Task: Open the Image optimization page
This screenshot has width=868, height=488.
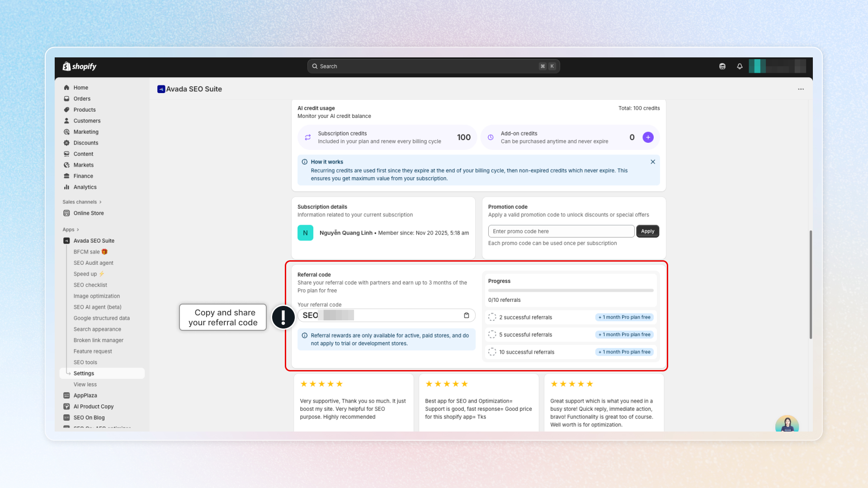Action: coord(96,296)
